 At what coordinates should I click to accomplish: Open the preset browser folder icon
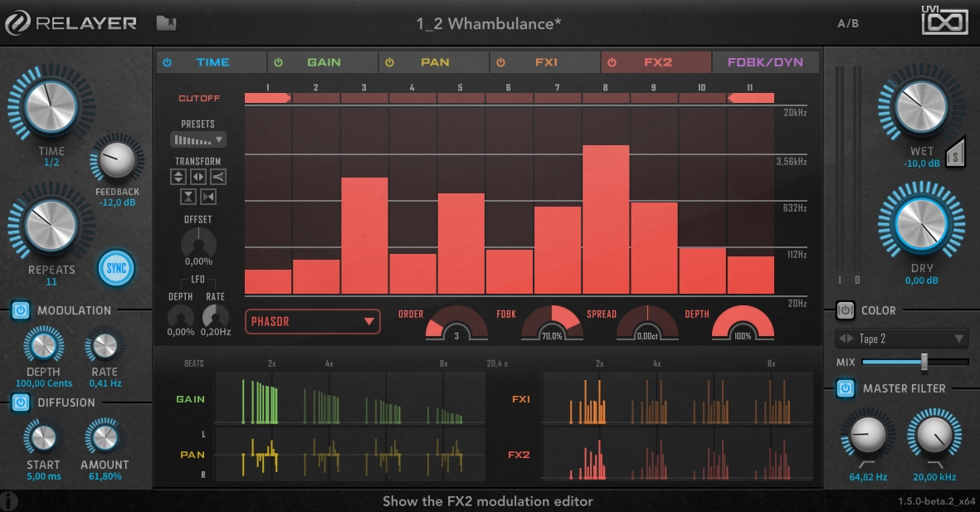coord(166,23)
